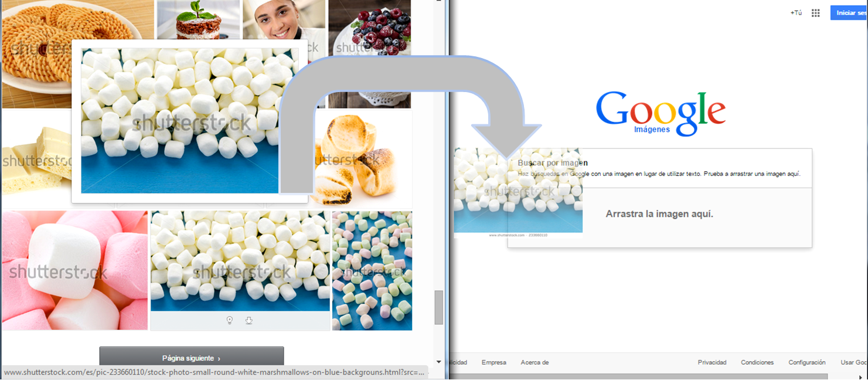The height and width of the screenshot is (380, 868).
Task: Open the pink and white marshmallows thumbnail
Action: (x=74, y=270)
